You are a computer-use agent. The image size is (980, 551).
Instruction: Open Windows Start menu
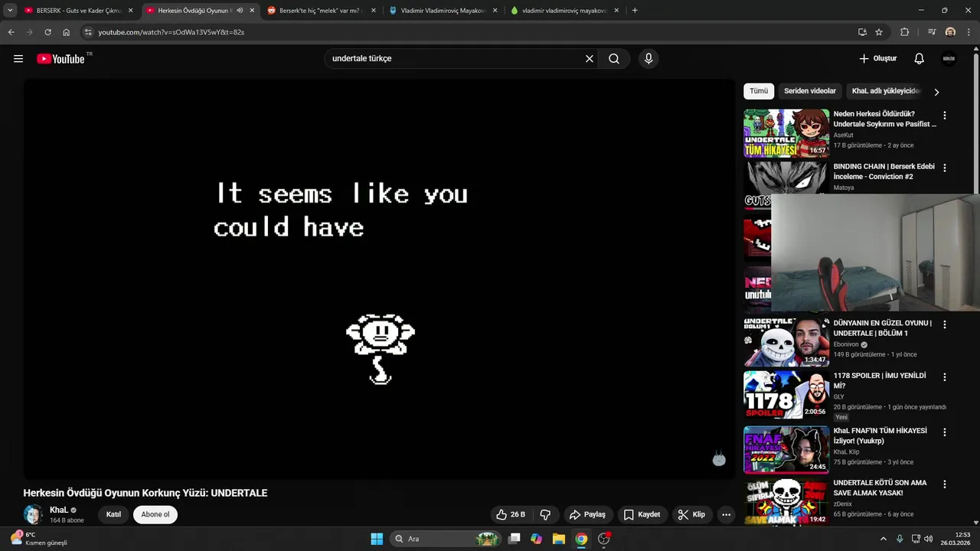377,539
